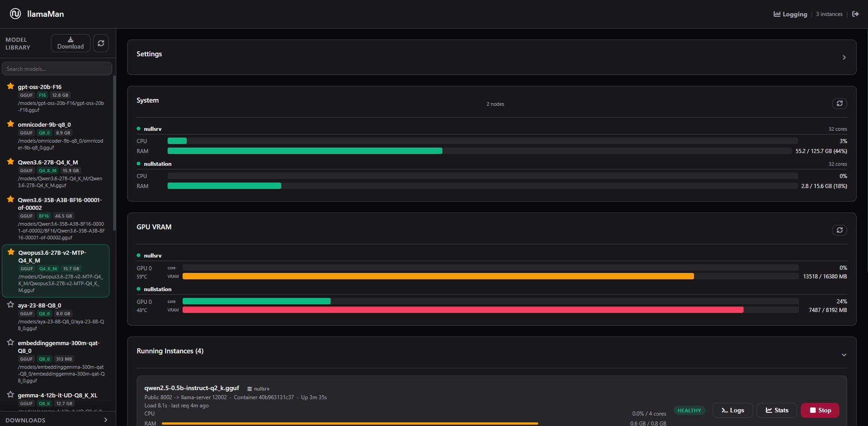Viewport: 868px width, 426px height.
Task: Expand the Downloads section
Action: click(x=106, y=420)
